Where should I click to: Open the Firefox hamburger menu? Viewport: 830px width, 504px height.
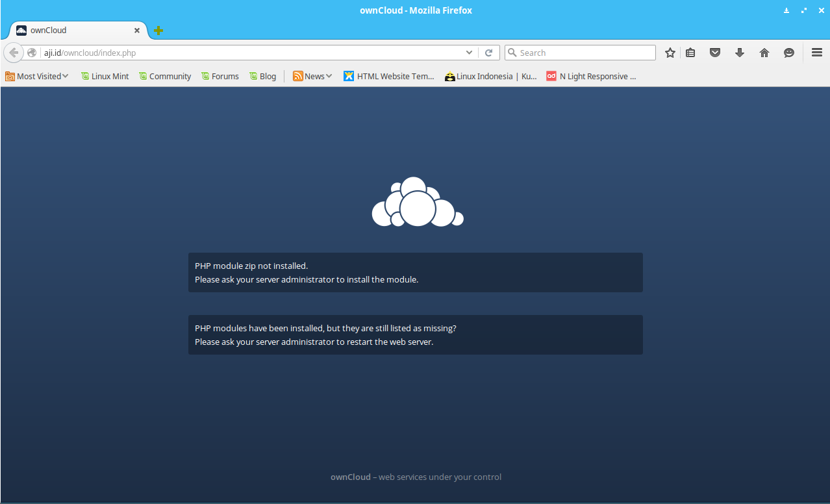click(x=817, y=53)
